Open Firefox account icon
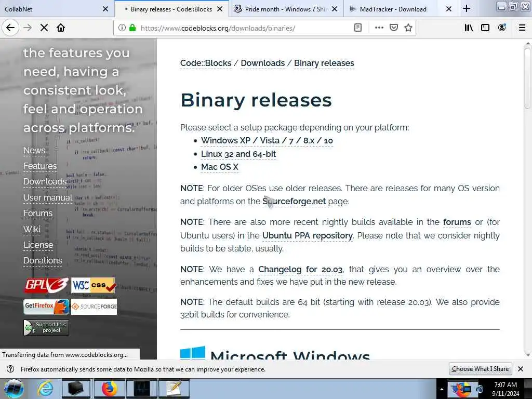The height and width of the screenshot is (399, 532). (502, 28)
